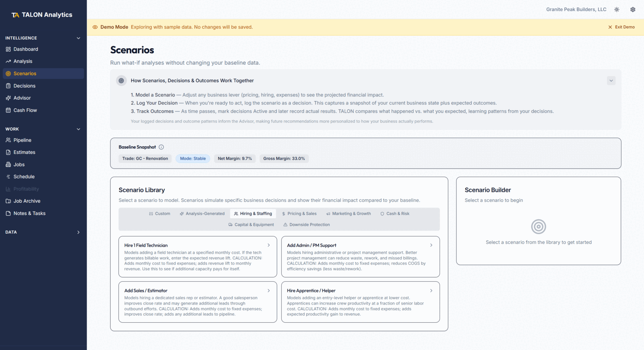Open Cash Flow in sidebar
The image size is (644, 350).
43,110
